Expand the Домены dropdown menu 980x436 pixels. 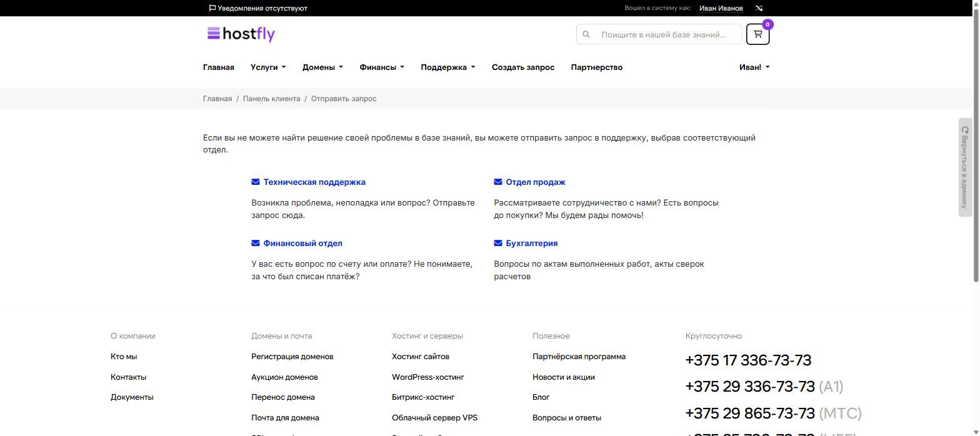322,67
